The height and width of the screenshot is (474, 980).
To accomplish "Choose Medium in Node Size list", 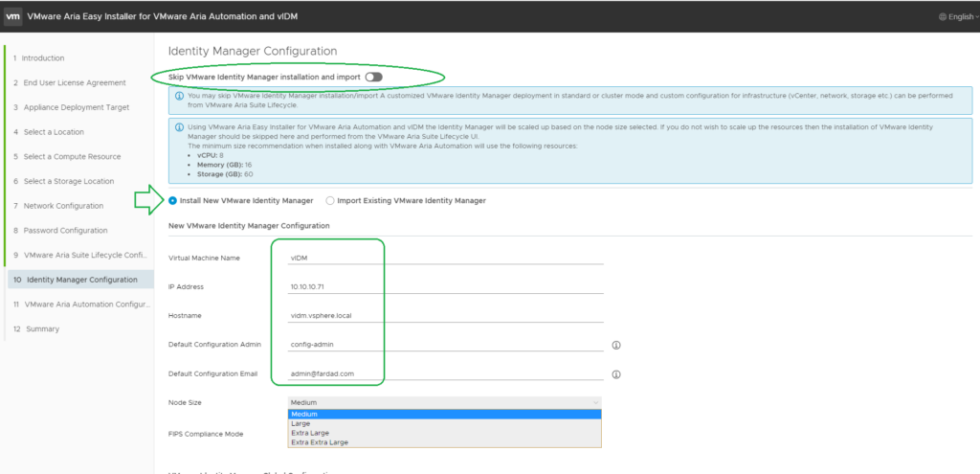I will coord(444,414).
